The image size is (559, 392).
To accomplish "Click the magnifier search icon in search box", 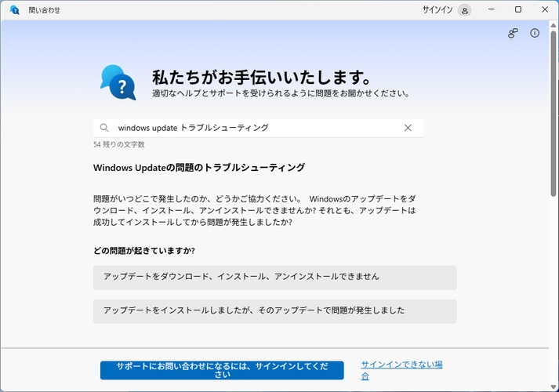I will point(104,128).
